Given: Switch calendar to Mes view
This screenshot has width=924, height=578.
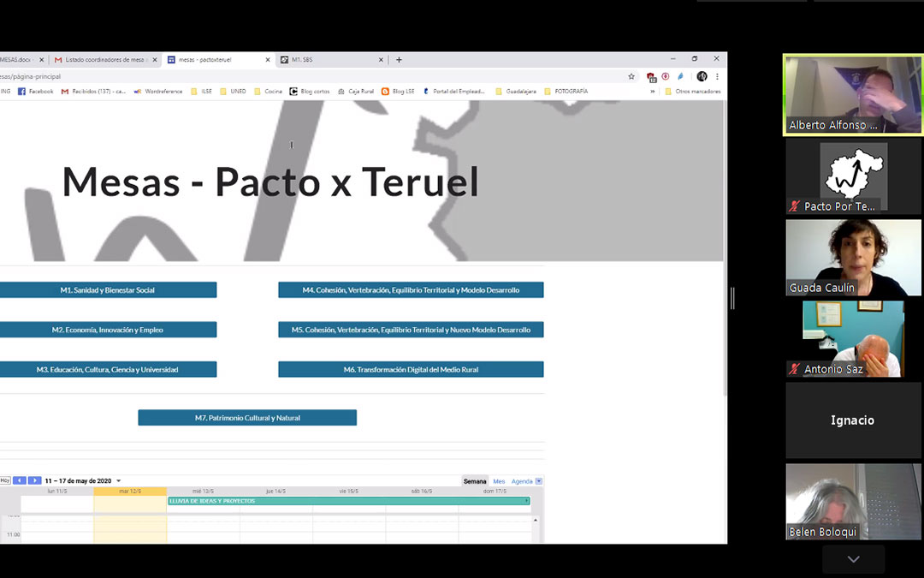Looking at the screenshot, I should coord(499,481).
